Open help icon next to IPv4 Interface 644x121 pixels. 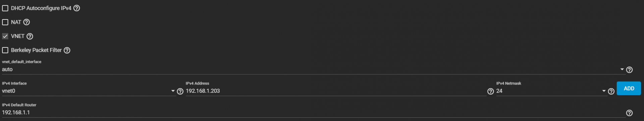[180, 91]
